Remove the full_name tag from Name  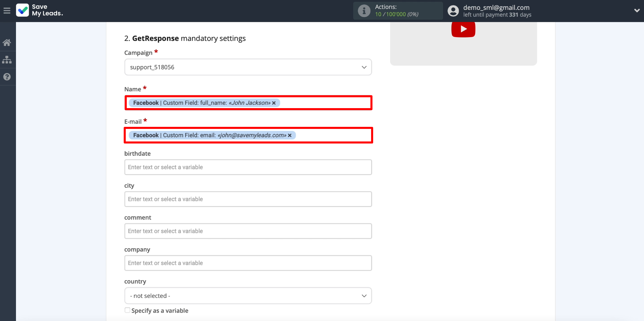tap(274, 103)
